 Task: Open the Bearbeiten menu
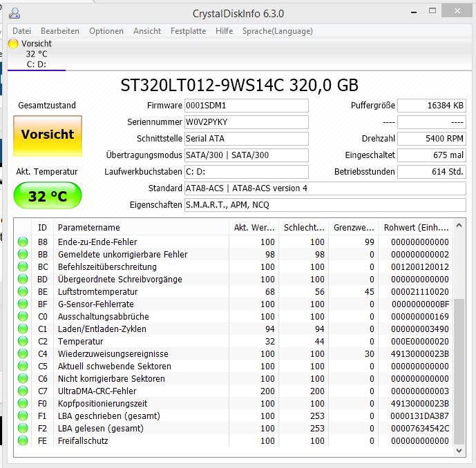coord(60,31)
